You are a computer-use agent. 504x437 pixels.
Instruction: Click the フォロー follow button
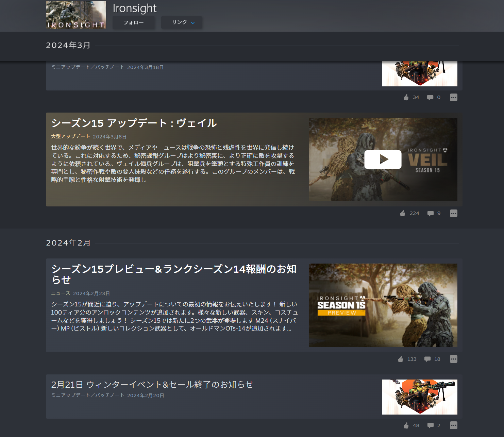coord(134,22)
